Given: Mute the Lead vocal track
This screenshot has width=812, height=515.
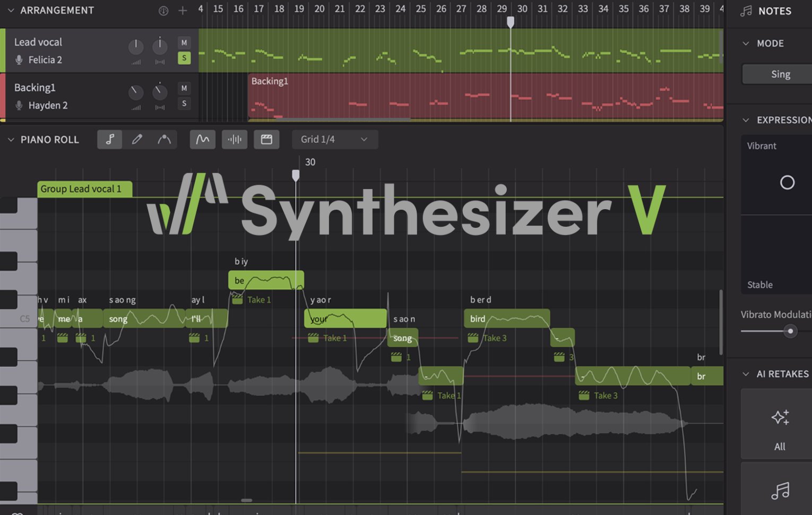Looking at the screenshot, I should tap(184, 43).
